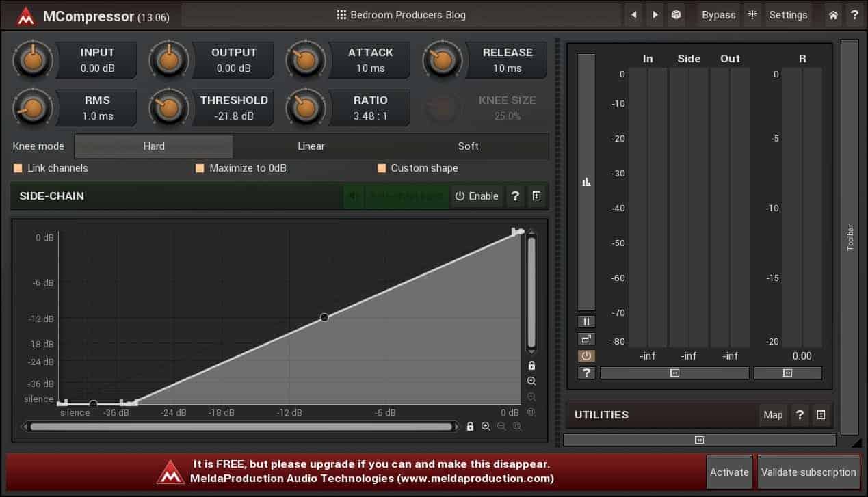868x497 pixels.
Task: Click lock icon beside horizontal scrollbar
Action: click(470, 427)
